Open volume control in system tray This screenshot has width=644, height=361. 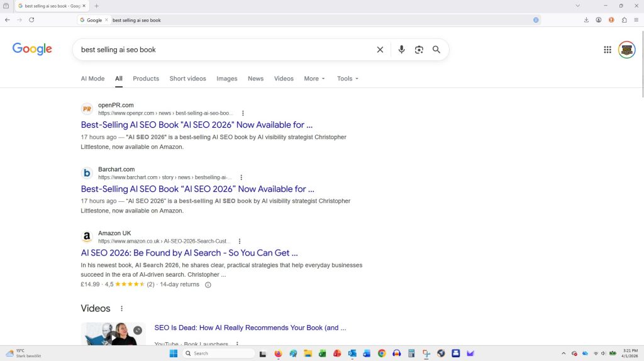(x=603, y=353)
